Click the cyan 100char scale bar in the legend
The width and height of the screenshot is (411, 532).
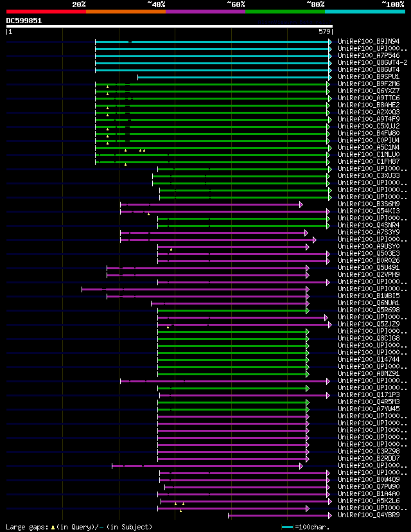[287, 528]
